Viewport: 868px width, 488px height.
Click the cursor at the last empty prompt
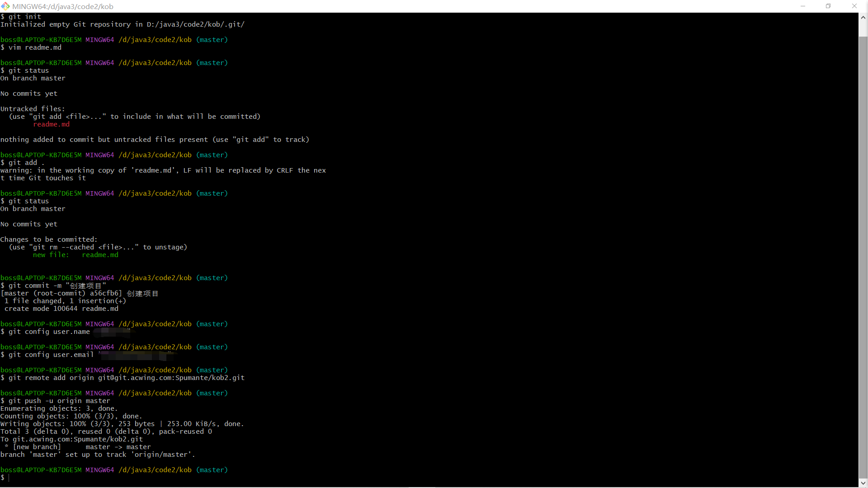coord(9,478)
